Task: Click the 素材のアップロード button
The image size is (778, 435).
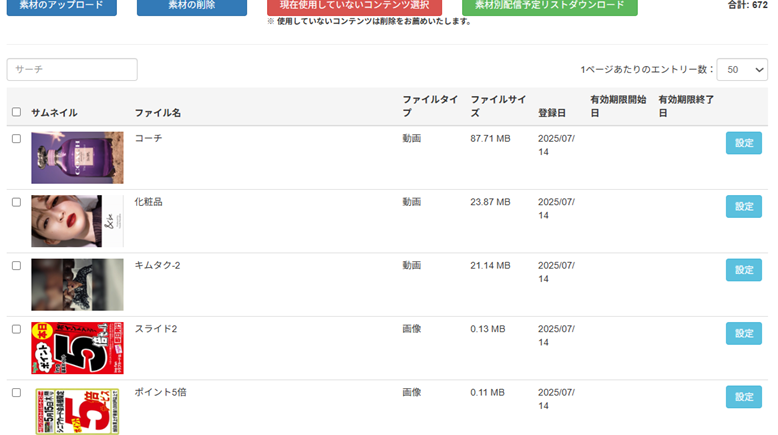Action: 61,6
